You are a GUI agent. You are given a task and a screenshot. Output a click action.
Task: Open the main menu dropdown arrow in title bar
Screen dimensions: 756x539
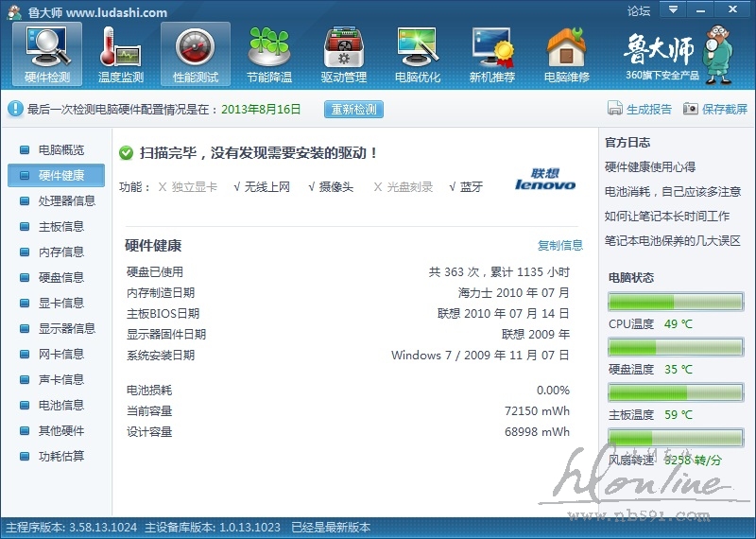tap(672, 9)
